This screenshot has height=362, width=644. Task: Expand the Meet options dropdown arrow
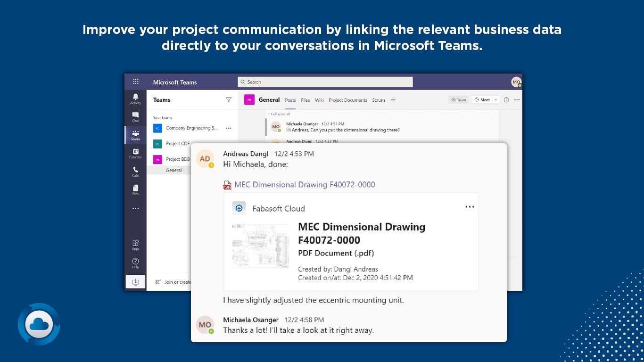pyautogui.click(x=496, y=100)
